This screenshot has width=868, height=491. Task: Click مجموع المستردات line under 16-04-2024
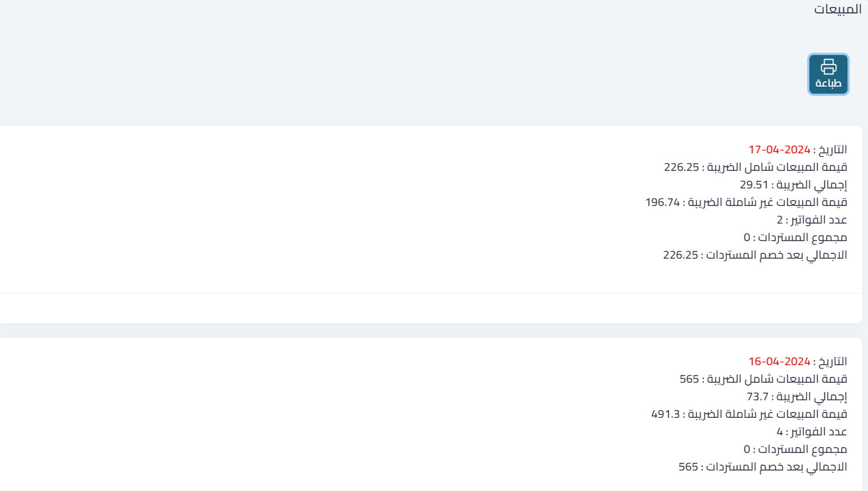click(795, 449)
